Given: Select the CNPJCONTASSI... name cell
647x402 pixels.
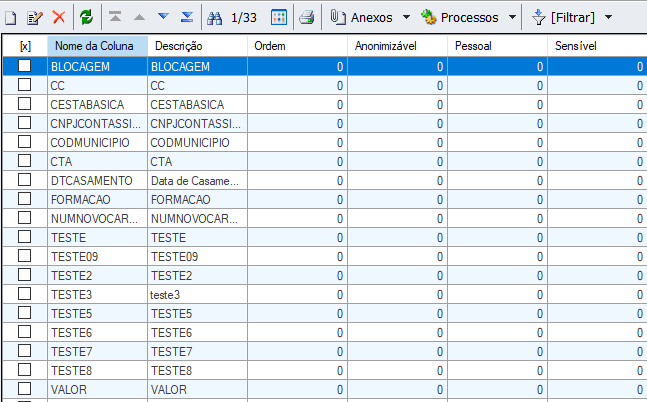Looking at the screenshot, I should 97,123.
